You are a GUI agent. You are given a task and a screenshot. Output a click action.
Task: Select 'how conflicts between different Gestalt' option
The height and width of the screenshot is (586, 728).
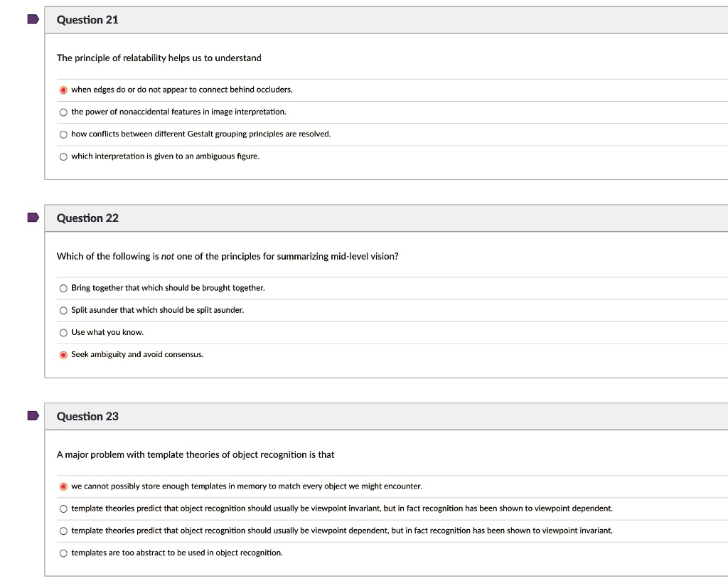click(x=63, y=134)
